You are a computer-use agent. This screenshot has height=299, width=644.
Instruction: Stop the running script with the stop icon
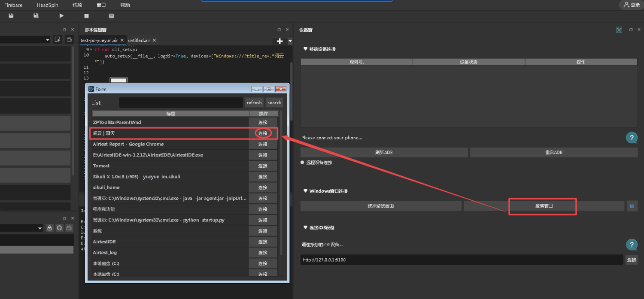(86, 16)
